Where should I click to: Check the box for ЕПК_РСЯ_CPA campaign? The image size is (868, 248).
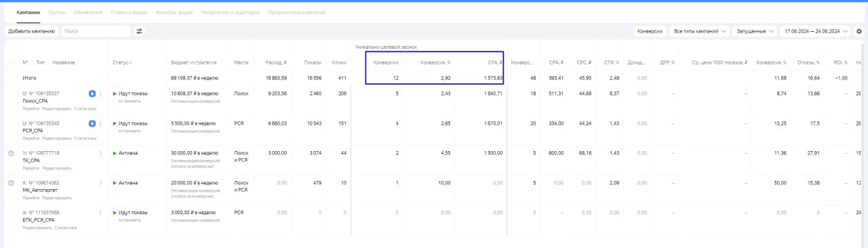coord(11,213)
